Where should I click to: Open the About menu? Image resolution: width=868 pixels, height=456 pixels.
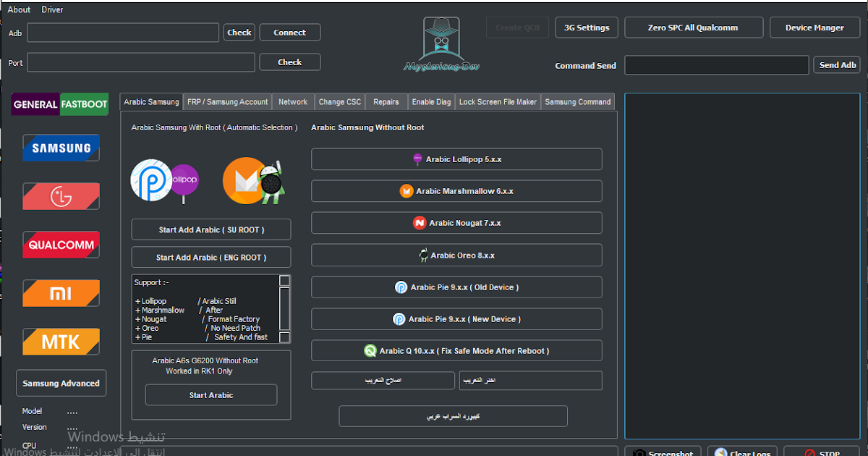tap(19, 9)
